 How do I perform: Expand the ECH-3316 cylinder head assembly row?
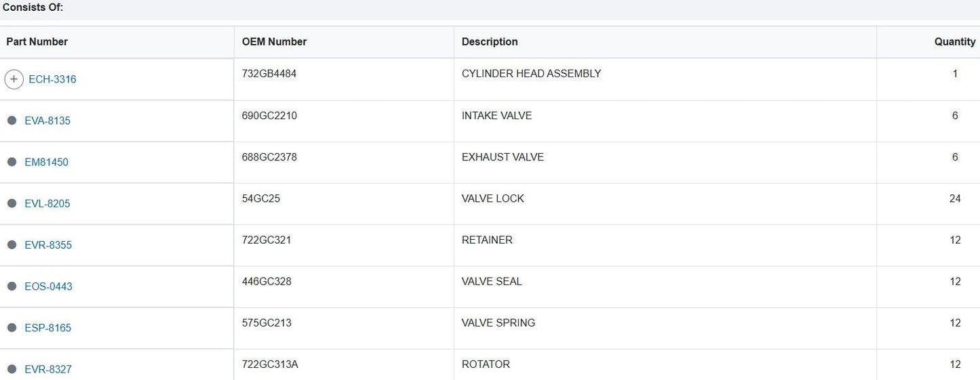tap(14, 79)
